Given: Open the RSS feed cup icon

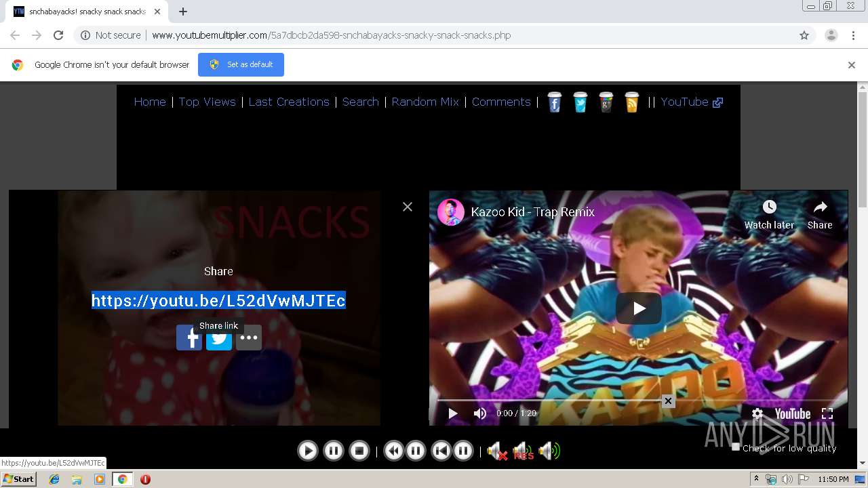Looking at the screenshot, I should coord(632,102).
